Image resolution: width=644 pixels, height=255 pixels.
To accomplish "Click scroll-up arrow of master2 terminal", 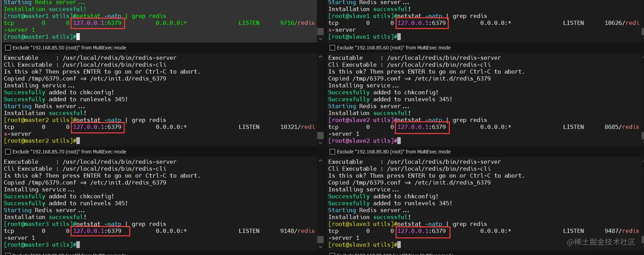I will 320,57.
